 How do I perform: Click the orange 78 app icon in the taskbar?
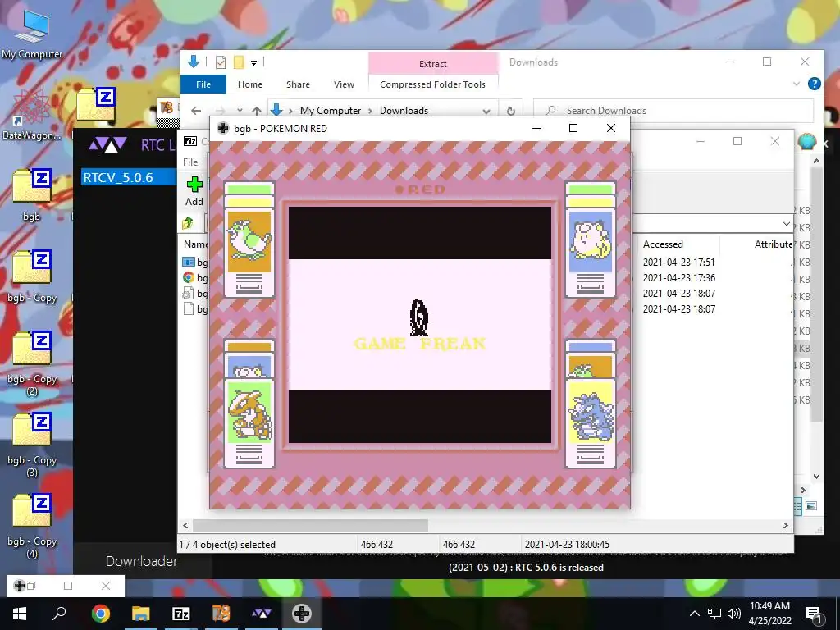coord(221,614)
